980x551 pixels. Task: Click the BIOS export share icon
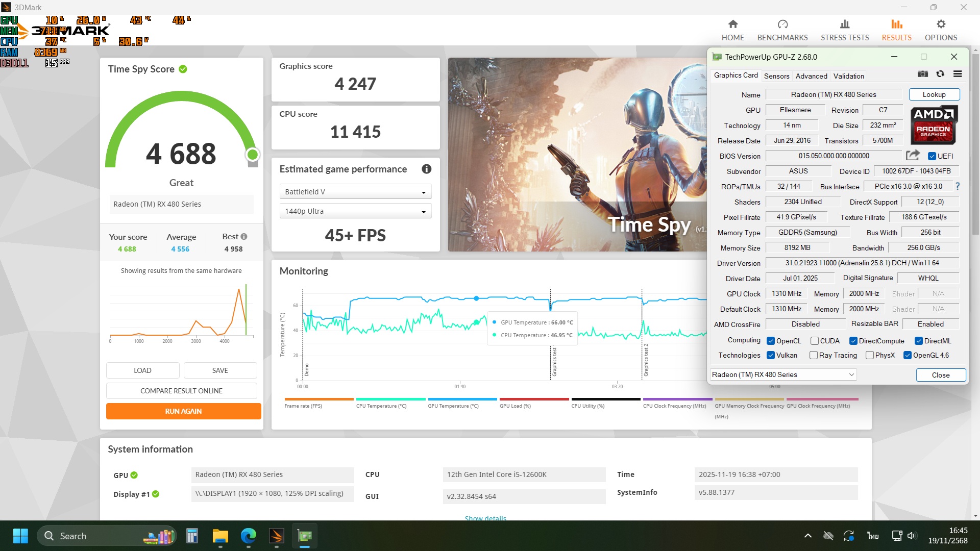[913, 155]
